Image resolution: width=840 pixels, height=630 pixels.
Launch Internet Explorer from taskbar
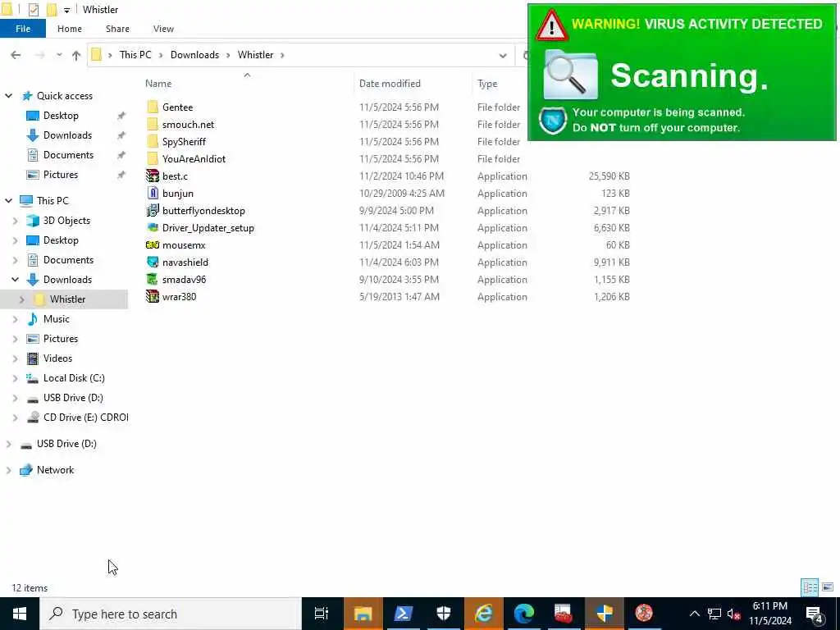tap(484, 614)
